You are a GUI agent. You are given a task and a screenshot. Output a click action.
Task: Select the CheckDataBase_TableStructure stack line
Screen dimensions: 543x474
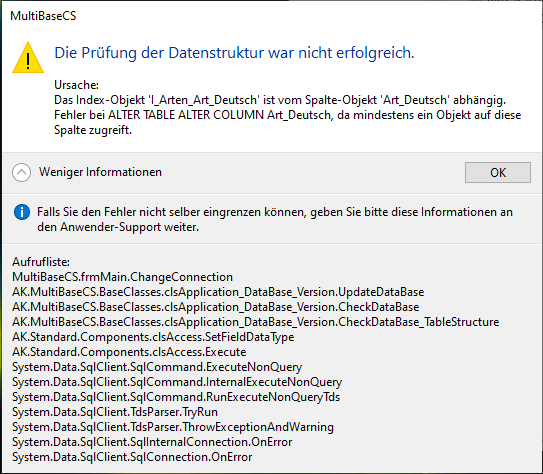tap(256, 322)
